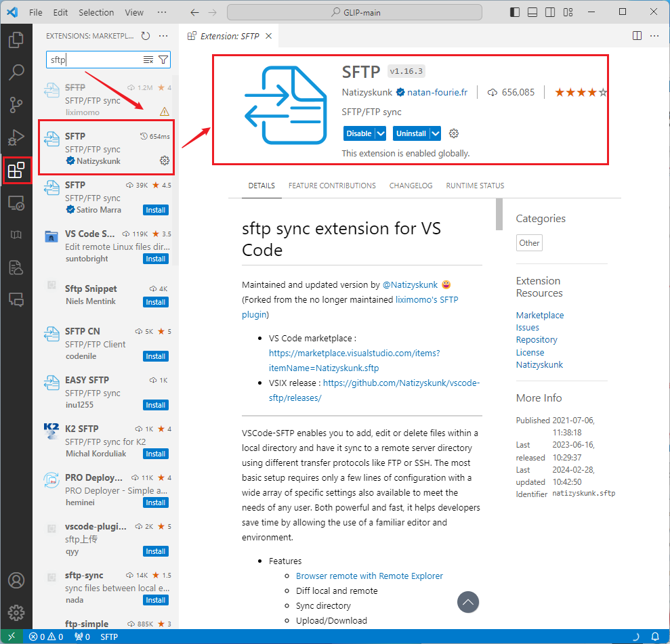Click the extension star rating

pyautogui.click(x=581, y=92)
